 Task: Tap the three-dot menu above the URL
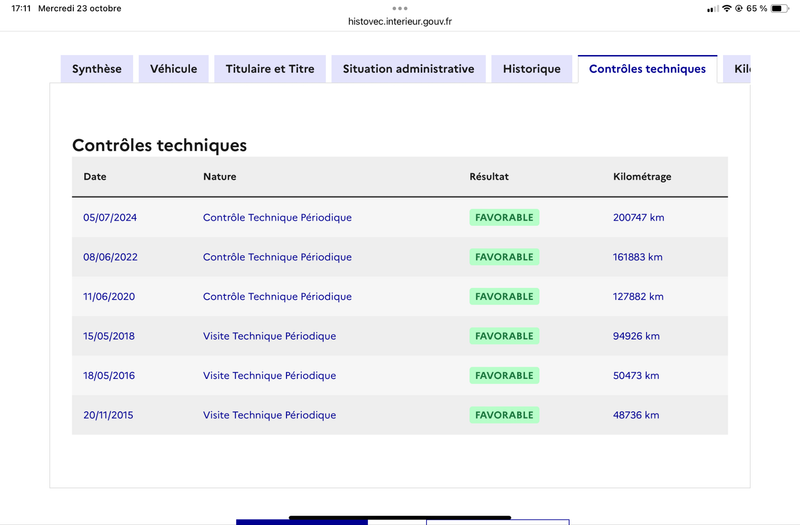pyautogui.click(x=400, y=8)
